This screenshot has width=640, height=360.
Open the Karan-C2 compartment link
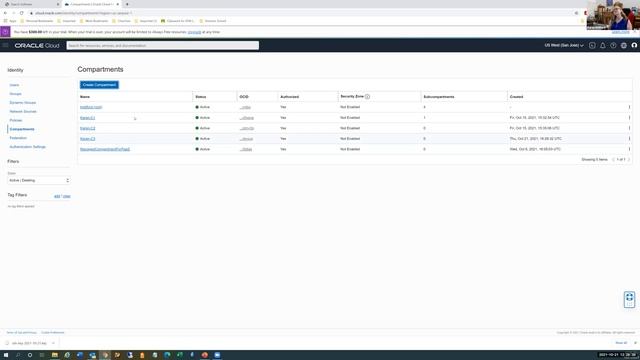[87, 128]
